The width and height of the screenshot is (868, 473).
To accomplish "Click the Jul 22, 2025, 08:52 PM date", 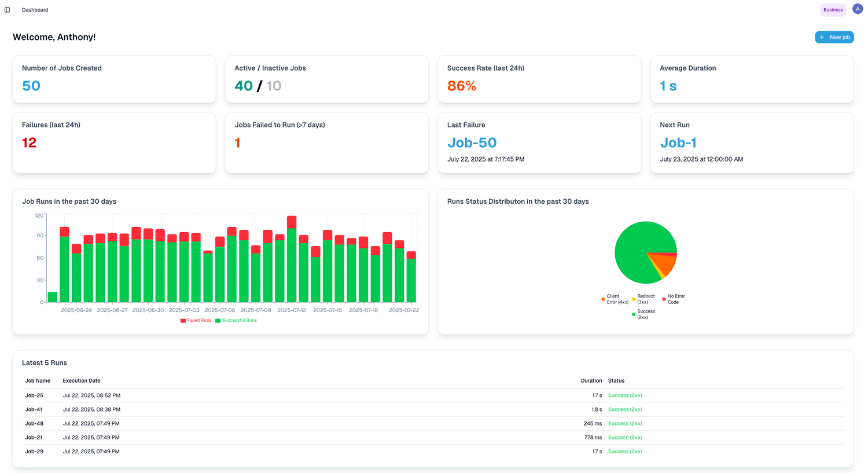I will coord(91,395).
